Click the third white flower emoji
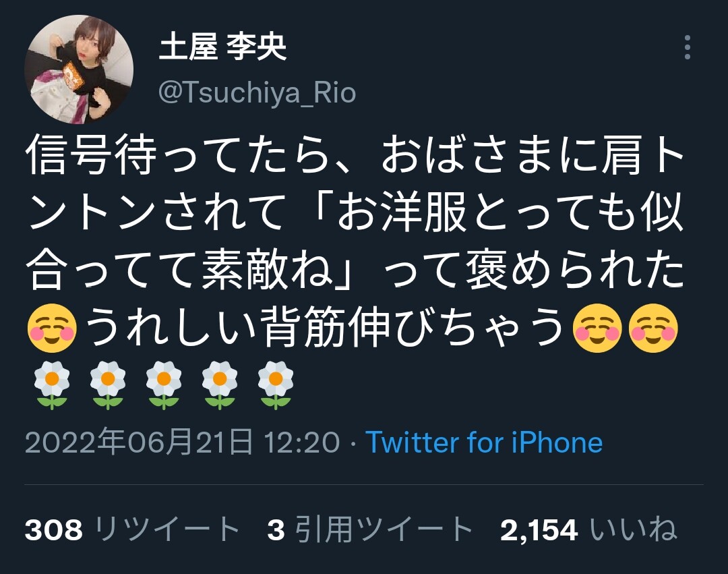Screen dimensions: 728x574 163,385
